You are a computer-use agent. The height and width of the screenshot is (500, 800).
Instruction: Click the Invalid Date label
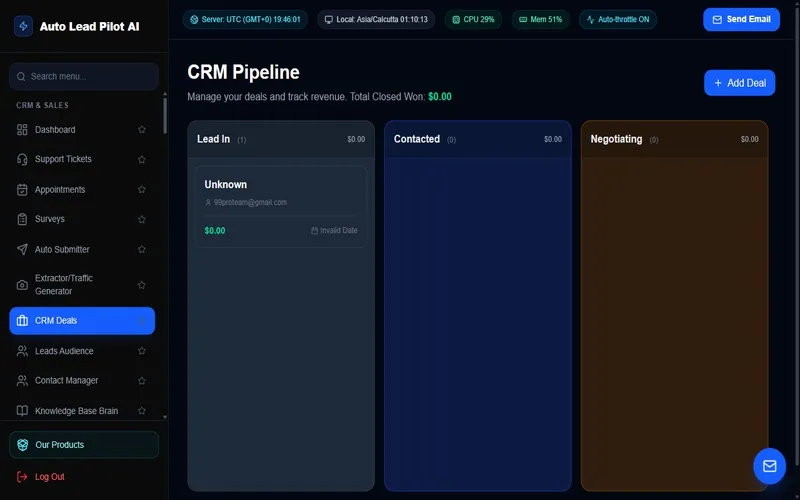tap(339, 231)
